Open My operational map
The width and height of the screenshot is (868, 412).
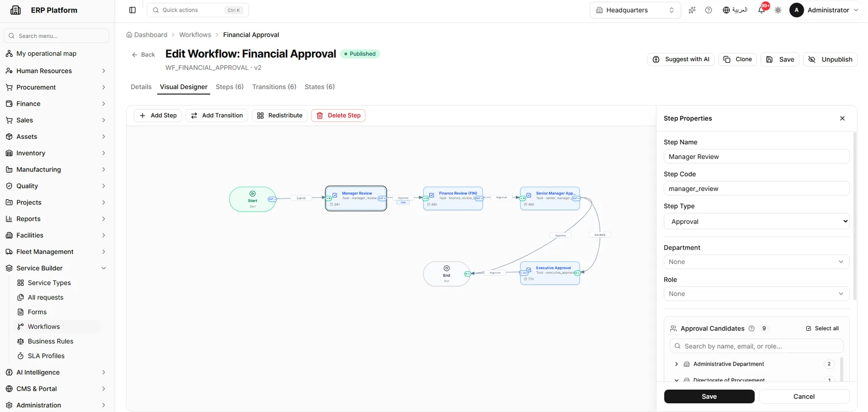point(46,53)
